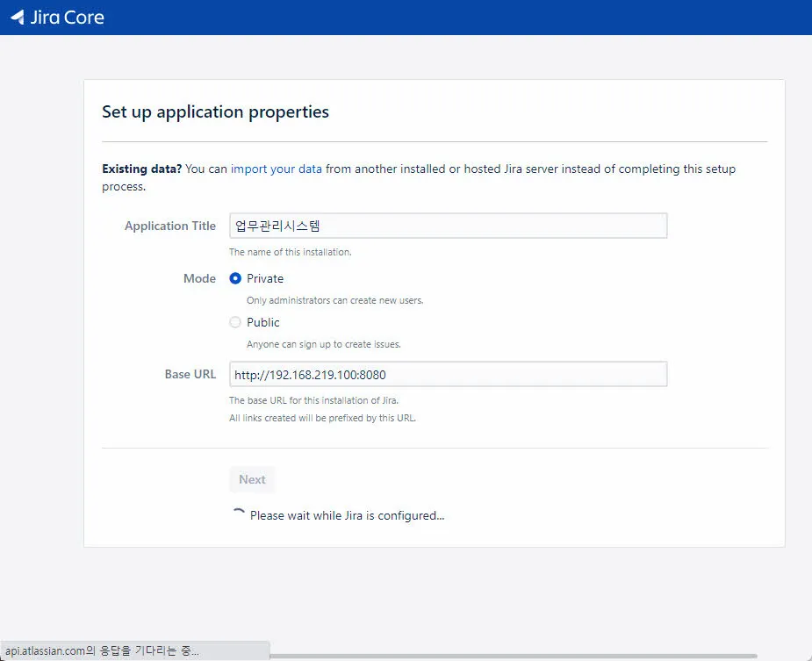Select the Private mode radio button
Screen dimensions: 812x661
click(x=235, y=278)
